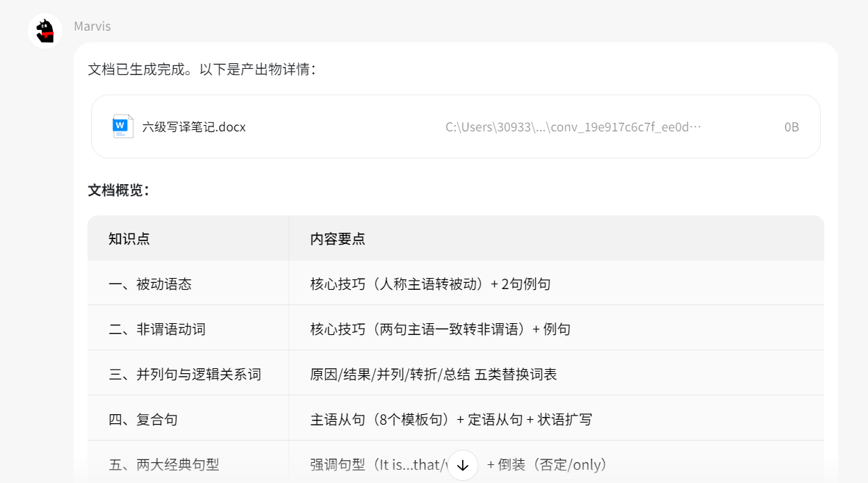
Task: Click the Marvis sender name
Action: 92,26
